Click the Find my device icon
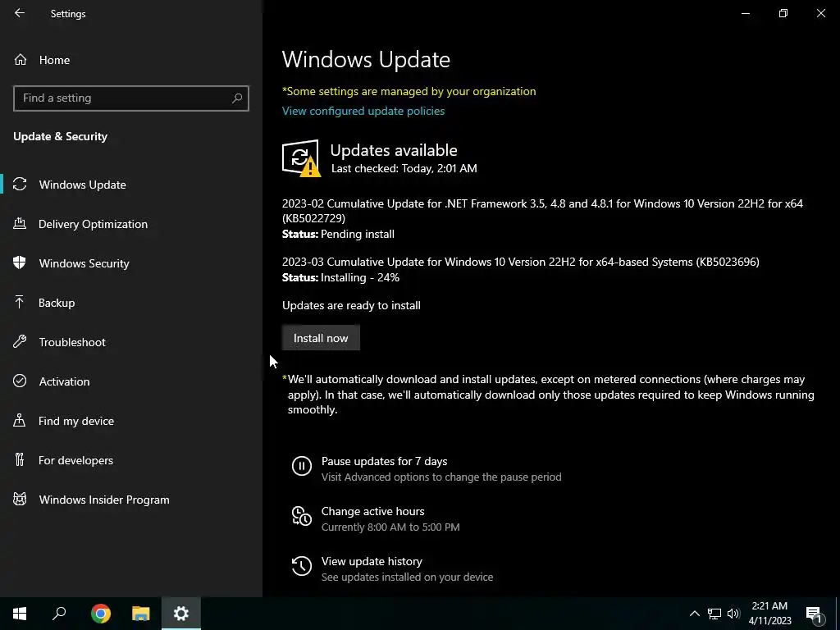Viewport: 840px width, 630px height. 20,421
